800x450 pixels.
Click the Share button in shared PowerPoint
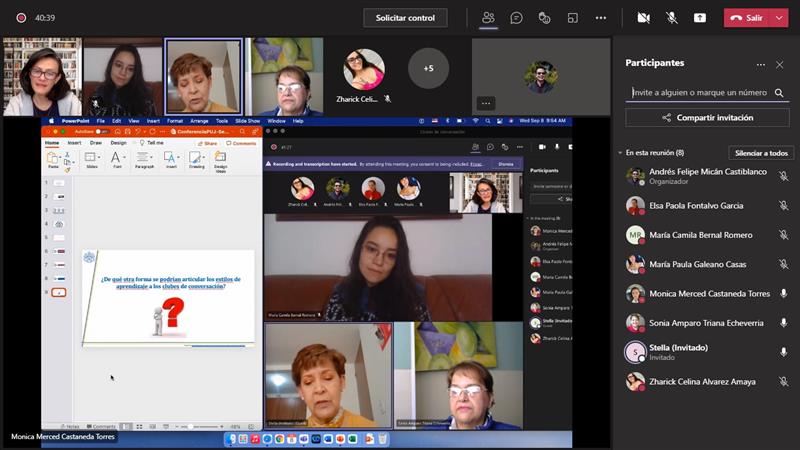pyautogui.click(x=208, y=143)
